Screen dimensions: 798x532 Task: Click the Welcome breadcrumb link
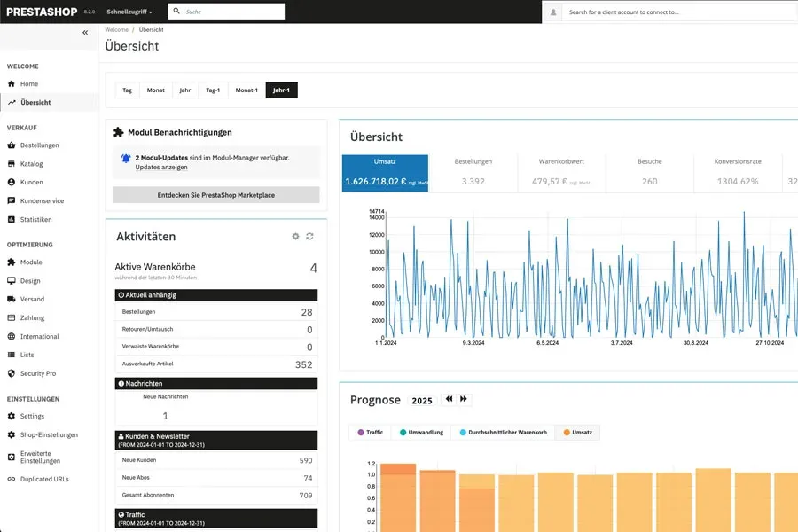point(116,29)
